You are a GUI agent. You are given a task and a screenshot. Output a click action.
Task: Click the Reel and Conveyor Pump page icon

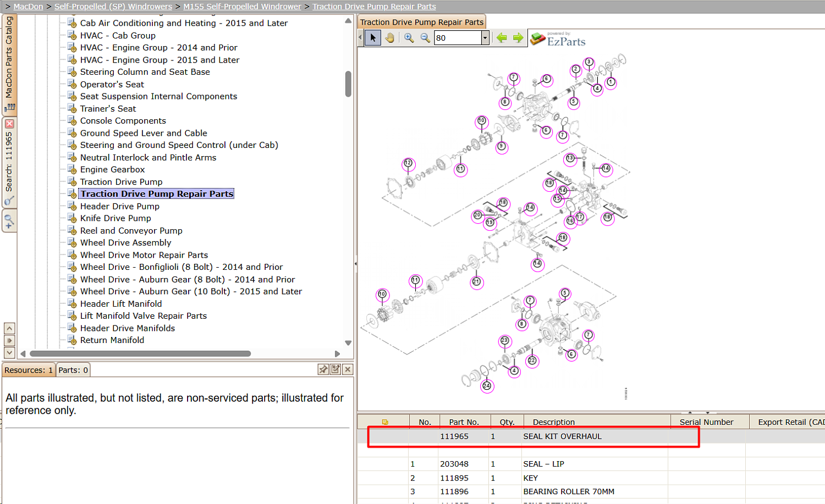point(72,230)
